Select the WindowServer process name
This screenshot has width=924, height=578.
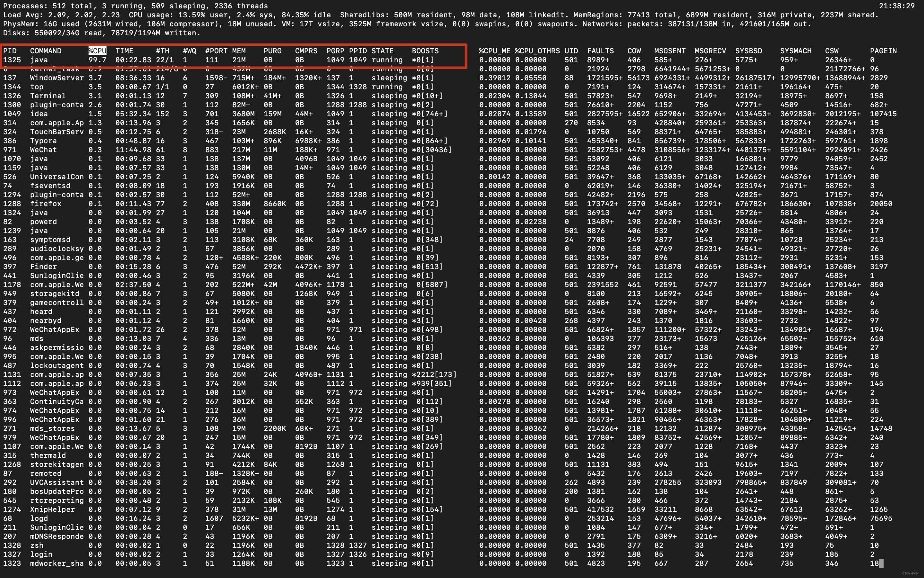(57, 78)
